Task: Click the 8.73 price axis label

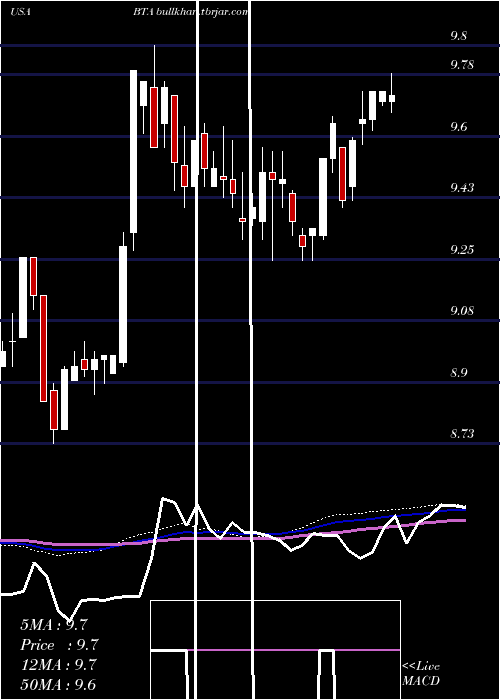Action: pyautogui.click(x=462, y=433)
